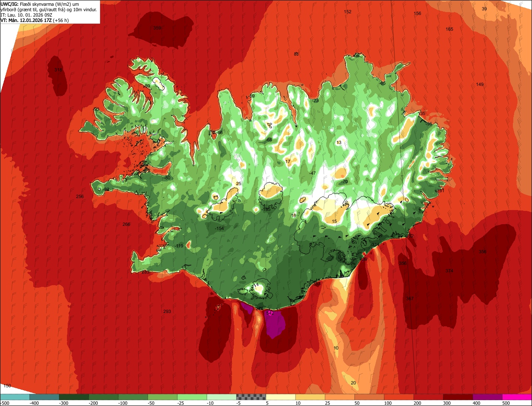Select the legend label -300

(x=63, y=403)
